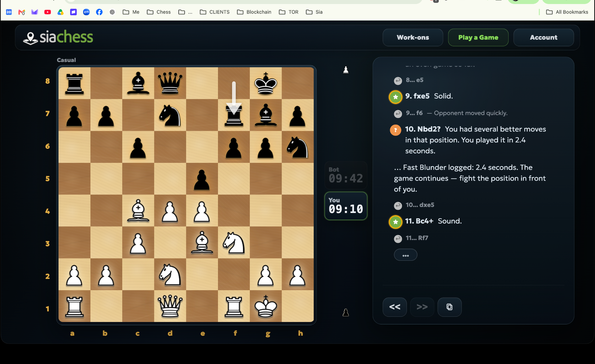Click the black knight on h6

click(x=297, y=147)
